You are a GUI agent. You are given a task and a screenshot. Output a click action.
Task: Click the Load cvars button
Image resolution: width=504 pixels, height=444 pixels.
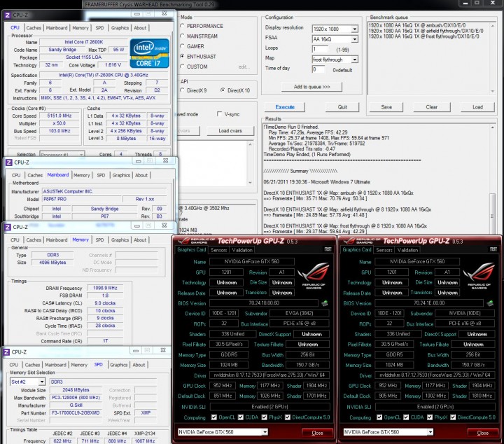click(230, 131)
